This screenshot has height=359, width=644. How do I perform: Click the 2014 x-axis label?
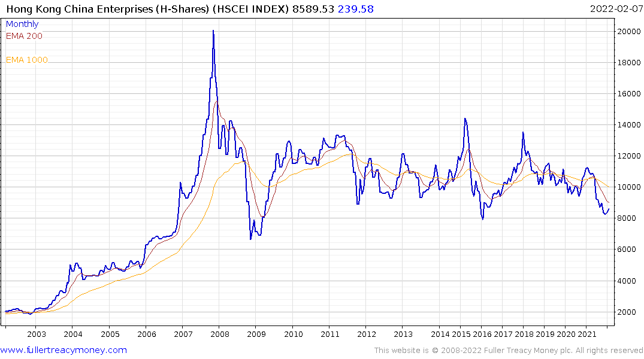coord(440,334)
